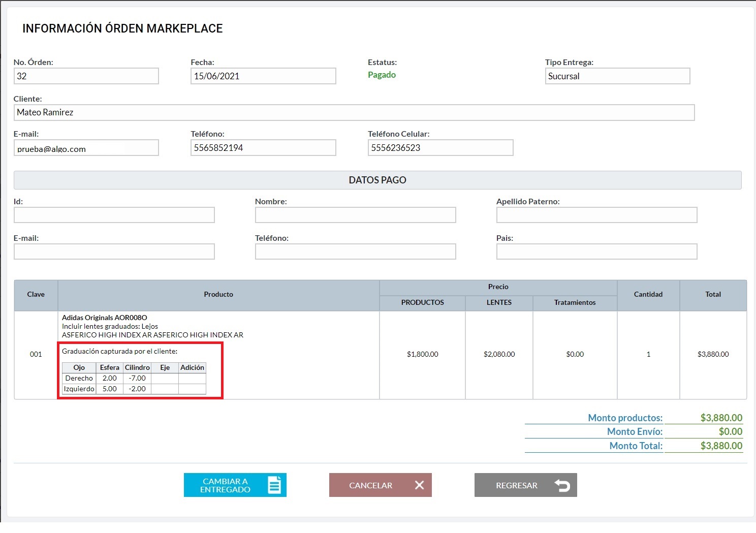Click the Monto Total amount $3,880.00
Viewport: 756px width, 533px height.
click(721, 446)
